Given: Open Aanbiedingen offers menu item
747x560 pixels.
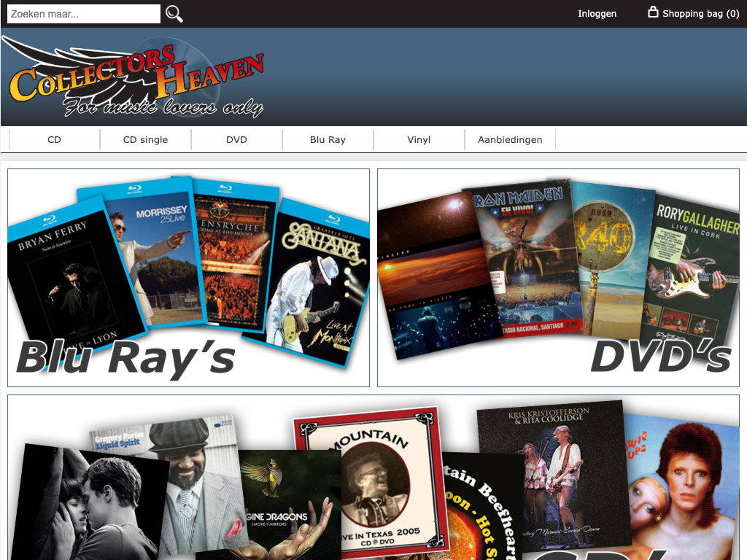Looking at the screenshot, I should click(510, 139).
